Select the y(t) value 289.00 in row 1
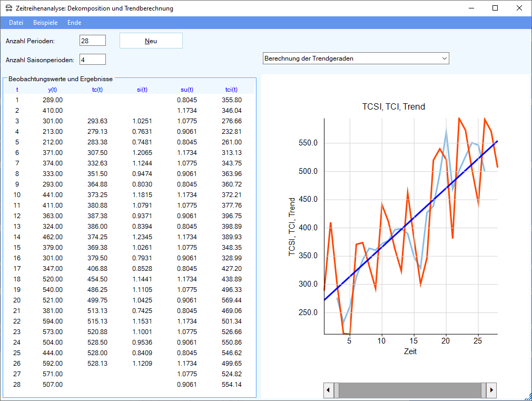 53,100
